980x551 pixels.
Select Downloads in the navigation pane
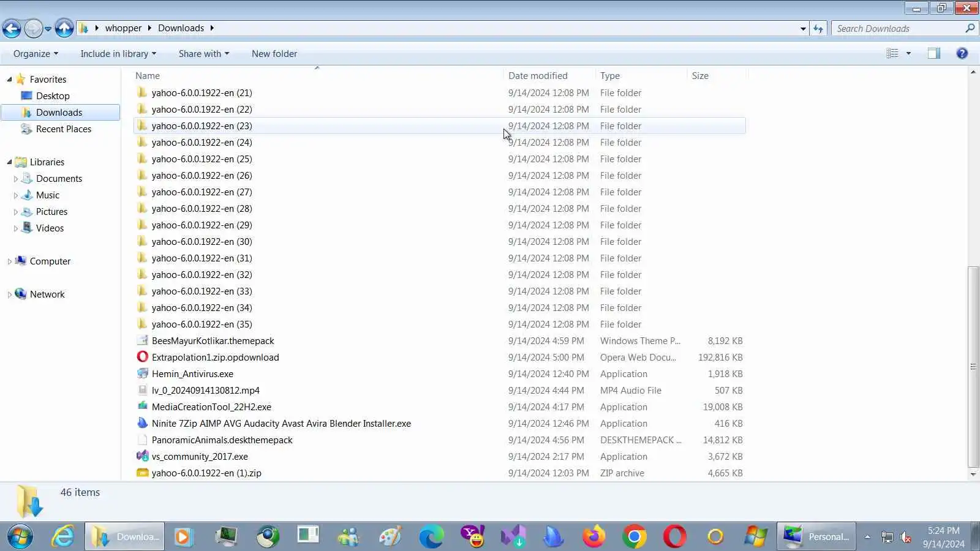tap(59, 112)
